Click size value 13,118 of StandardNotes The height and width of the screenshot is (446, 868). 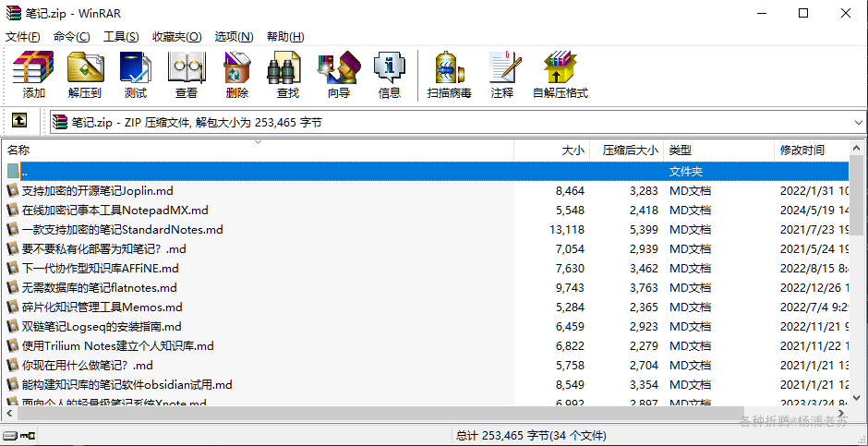(x=567, y=230)
